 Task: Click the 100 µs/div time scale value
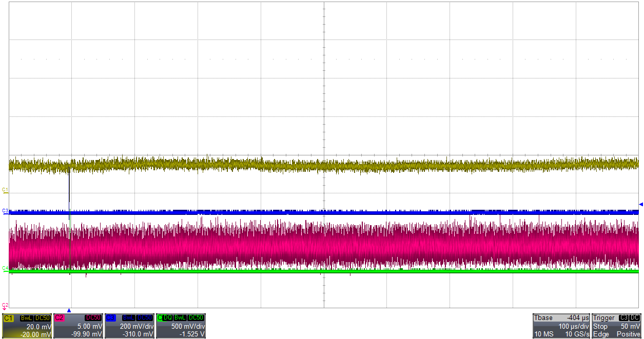[574, 327]
